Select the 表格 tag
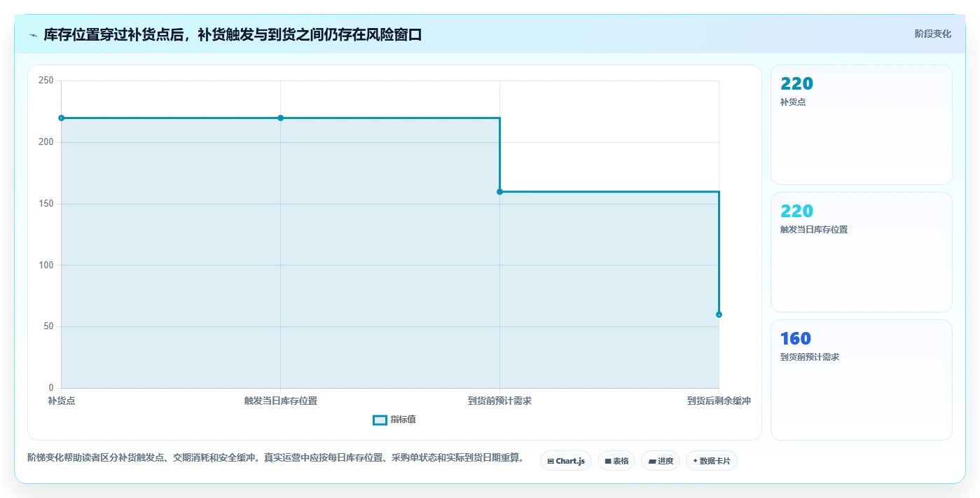This screenshot has height=498, width=980. [616, 461]
